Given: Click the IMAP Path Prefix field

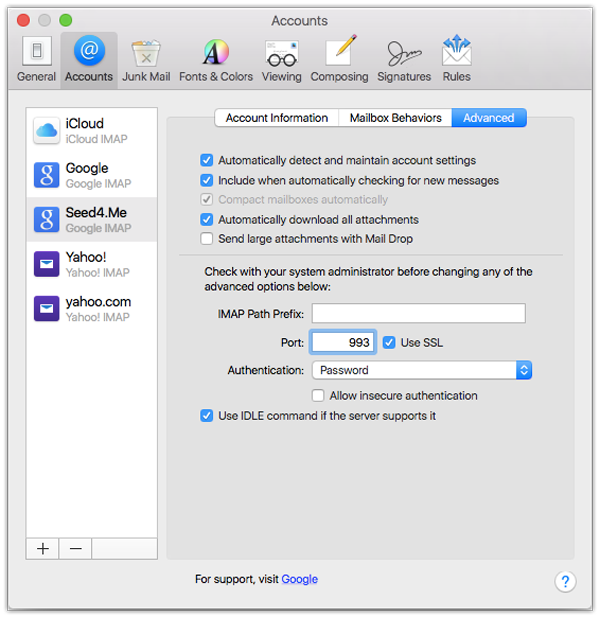Looking at the screenshot, I should (x=419, y=313).
